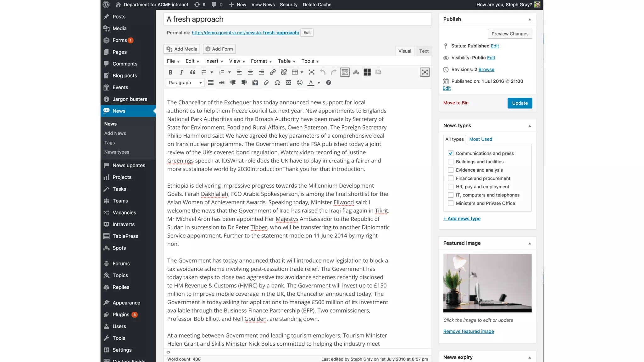Viewport: 644px width, 362px height.
Task: Click the clear formatting eraser icon
Action: pyautogui.click(x=266, y=83)
